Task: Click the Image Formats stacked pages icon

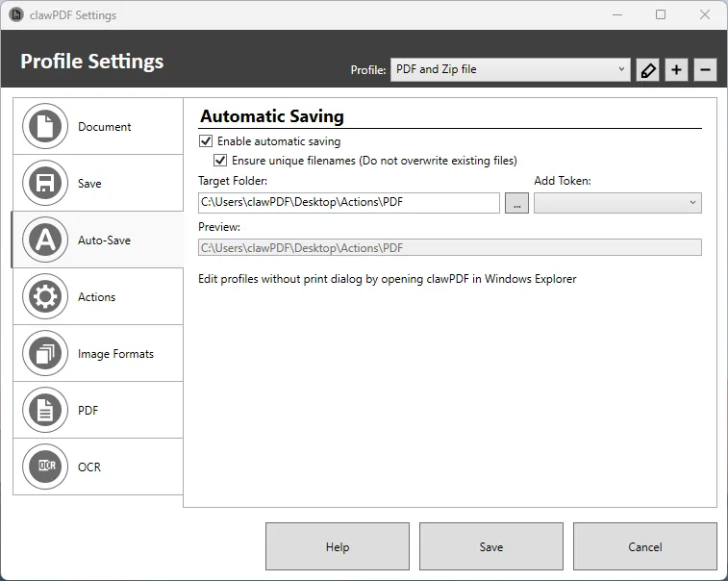Action: (45, 354)
